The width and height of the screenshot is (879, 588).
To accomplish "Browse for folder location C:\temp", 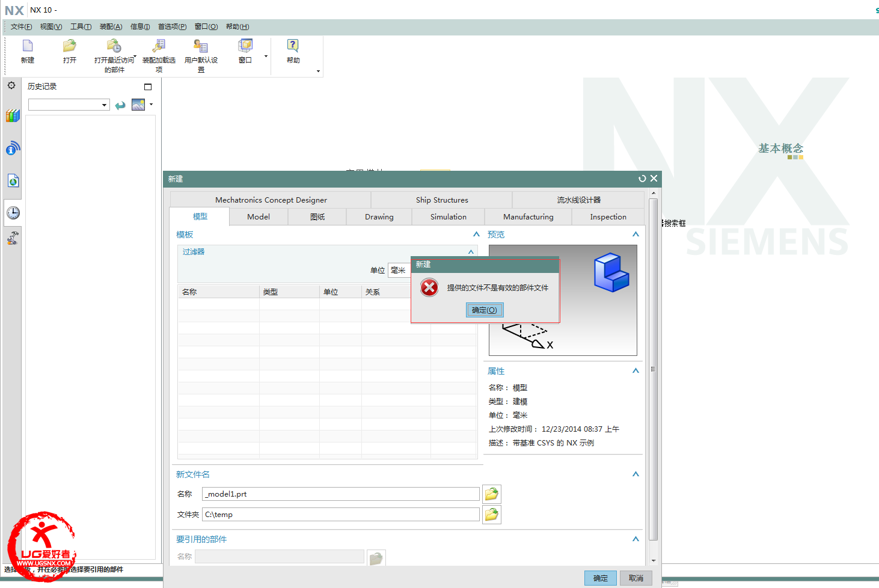I will (492, 515).
